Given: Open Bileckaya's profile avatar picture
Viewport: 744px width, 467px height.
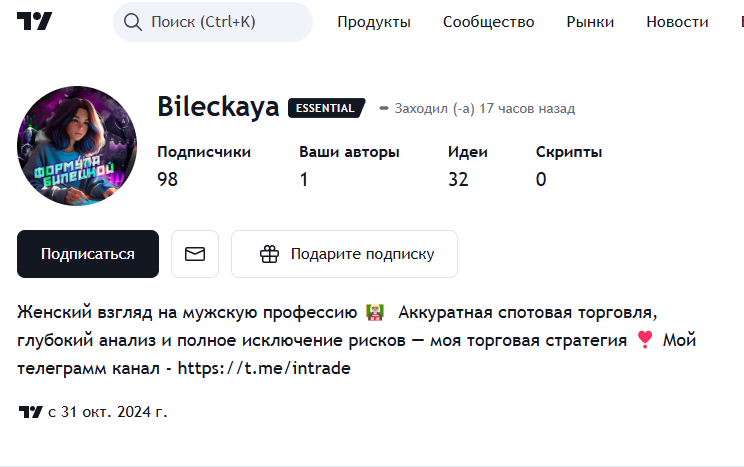Looking at the screenshot, I should coord(78,146).
